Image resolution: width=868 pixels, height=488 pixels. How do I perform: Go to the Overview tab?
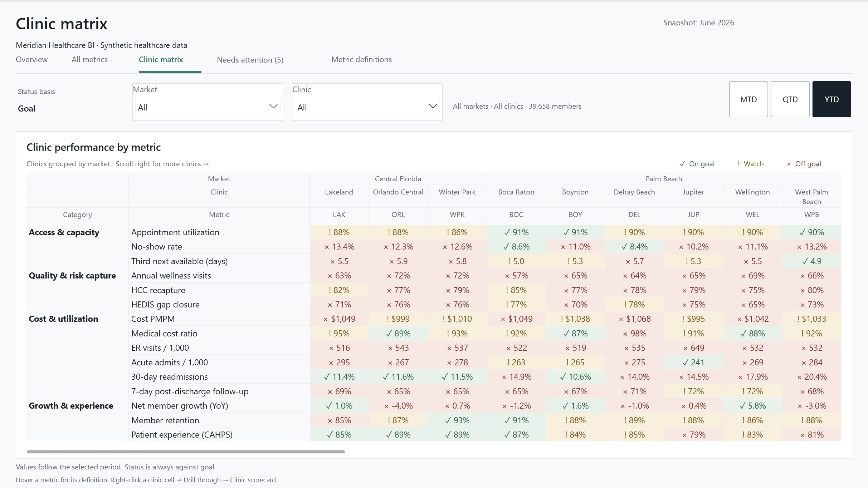tap(31, 59)
